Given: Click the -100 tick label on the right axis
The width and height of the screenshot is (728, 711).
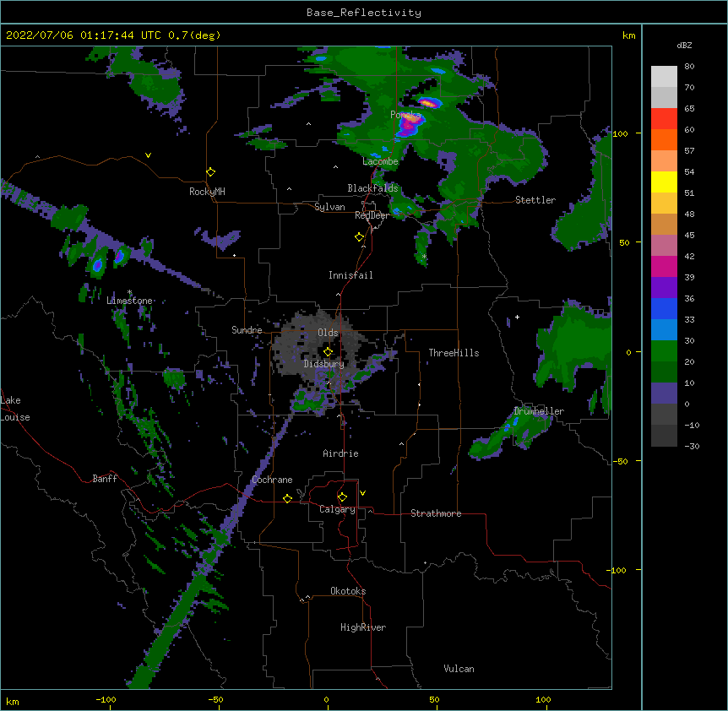Looking at the screenshot, I should (x=617, y=570).
